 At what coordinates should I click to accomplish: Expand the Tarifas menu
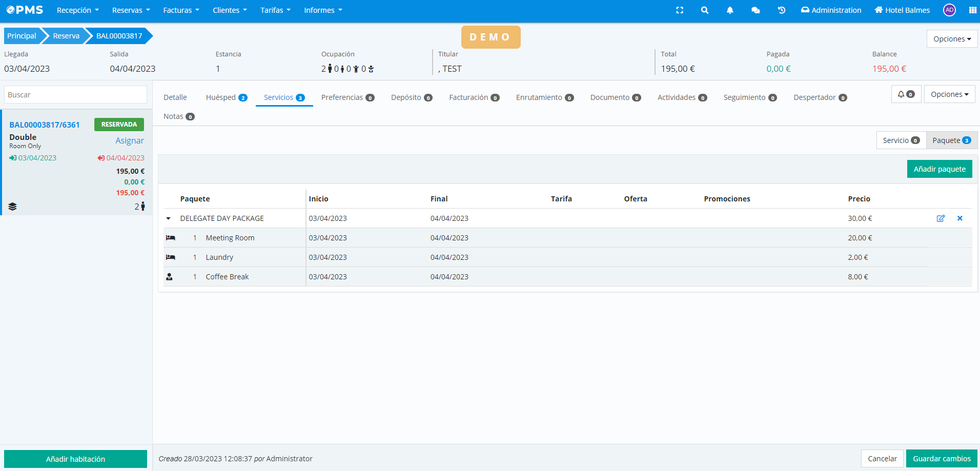tap(275, 10)
